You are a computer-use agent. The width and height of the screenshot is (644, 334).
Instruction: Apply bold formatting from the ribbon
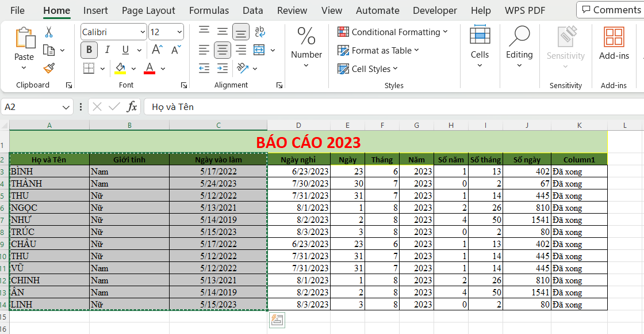pos(89,50)
